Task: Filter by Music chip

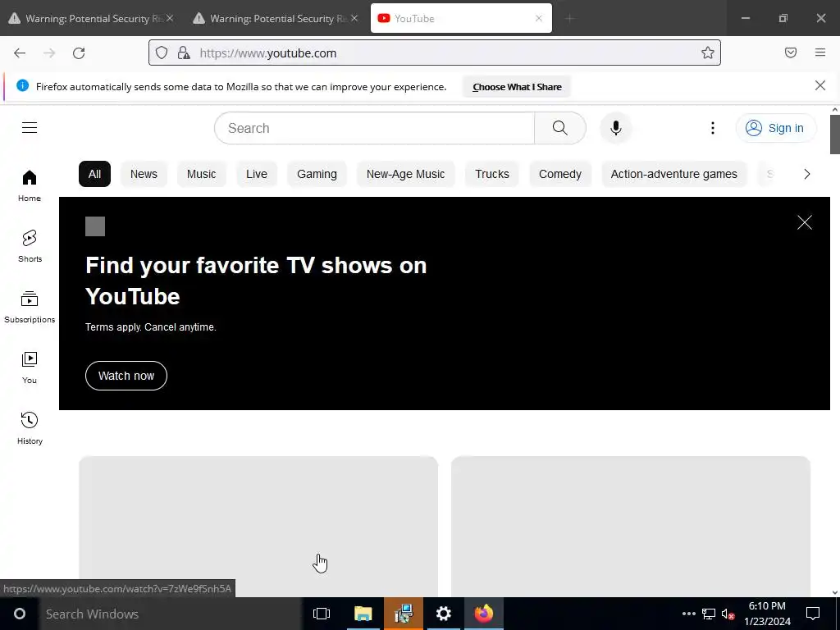Action: pyautogui.click(x=202, y=174)
